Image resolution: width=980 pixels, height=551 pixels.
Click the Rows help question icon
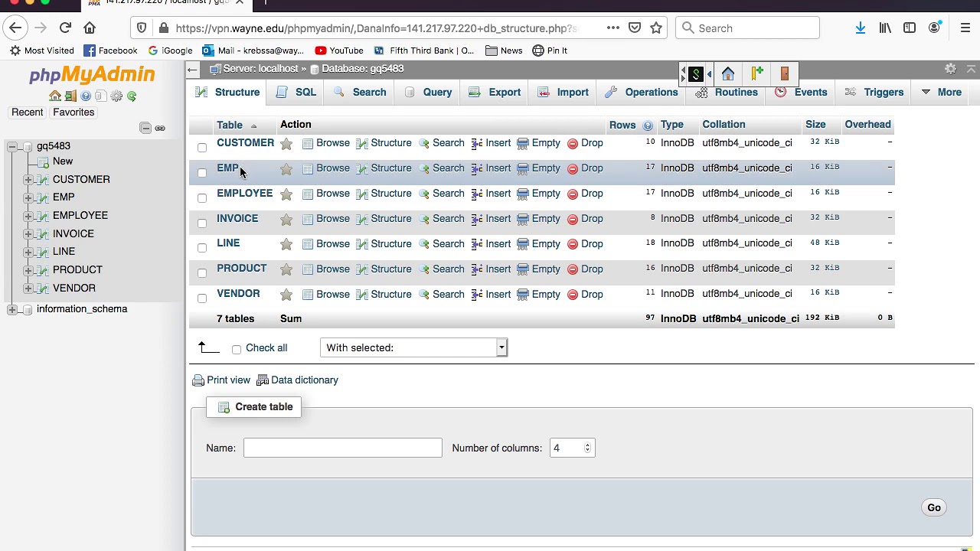(x=648, y=126)
